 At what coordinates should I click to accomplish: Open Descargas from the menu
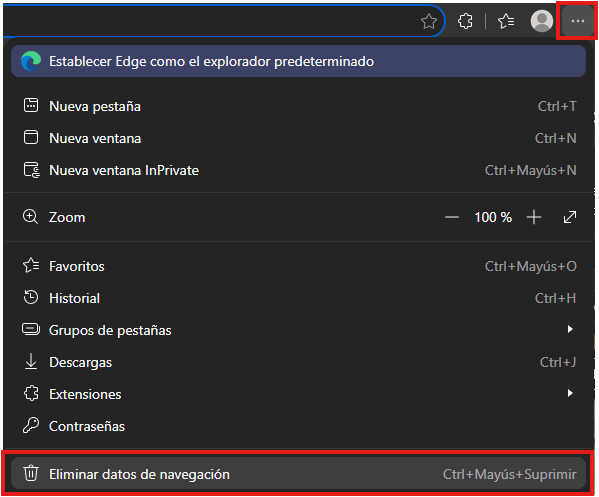pyautogui.click(x=298, y=362)
